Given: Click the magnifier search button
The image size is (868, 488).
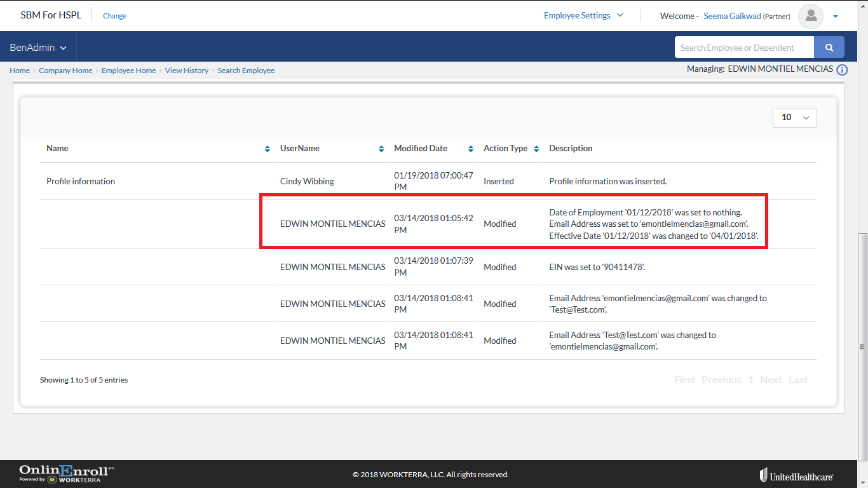Looking at the screenshot, I should (829, 47).
